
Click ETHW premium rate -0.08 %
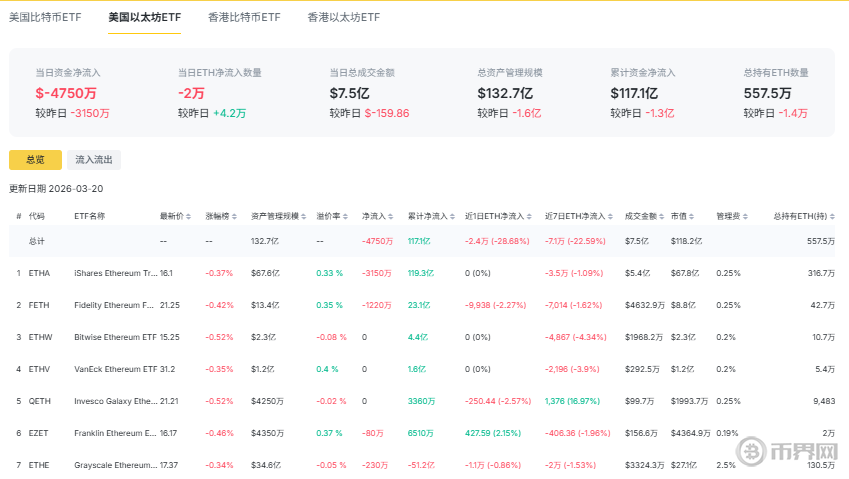331,337
